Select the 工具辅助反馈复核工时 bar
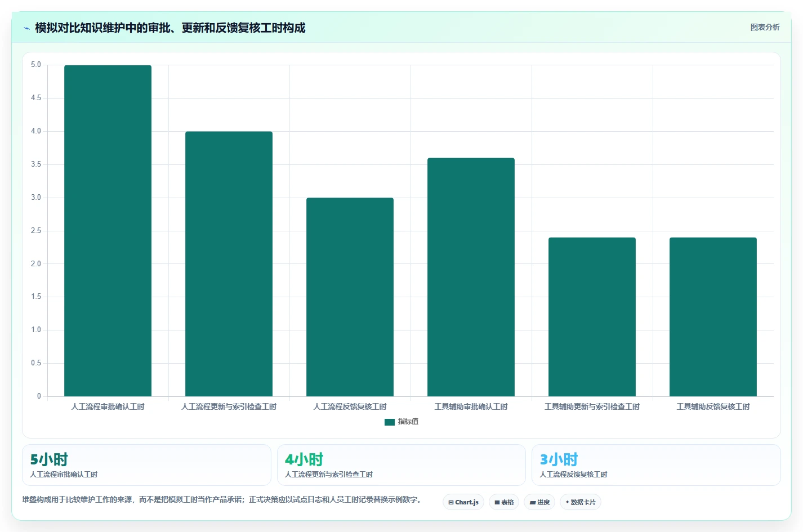 (713, 317)
